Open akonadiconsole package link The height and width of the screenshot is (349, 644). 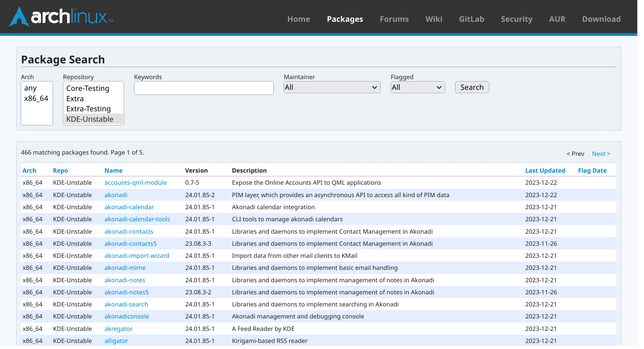click(x=127, y=316)
